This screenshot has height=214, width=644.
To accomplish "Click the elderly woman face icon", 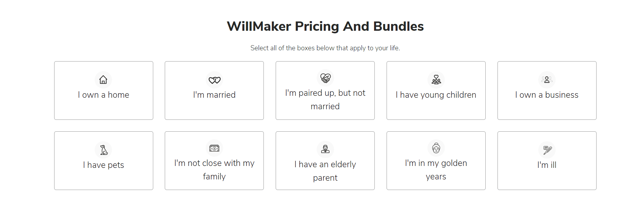I will point(436,148).
